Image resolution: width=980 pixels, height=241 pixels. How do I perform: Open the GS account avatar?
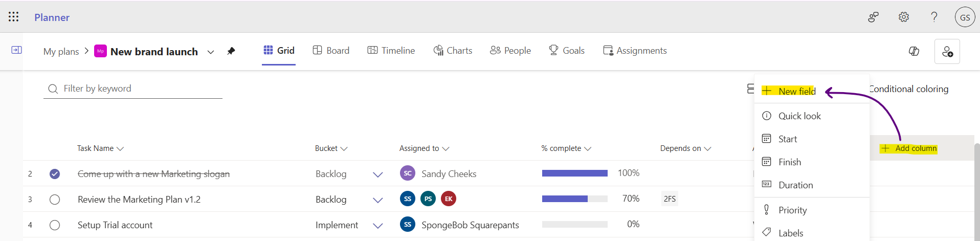(965, 17)
